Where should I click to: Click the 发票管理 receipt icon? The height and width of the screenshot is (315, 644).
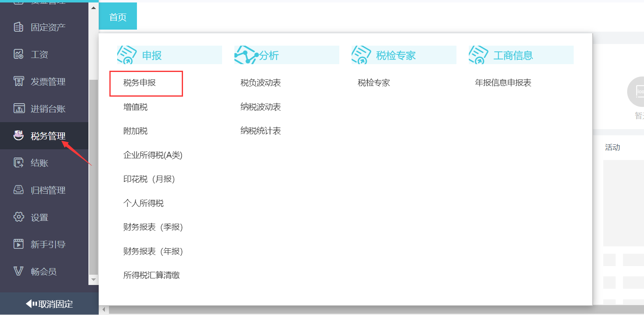[19, 81]
